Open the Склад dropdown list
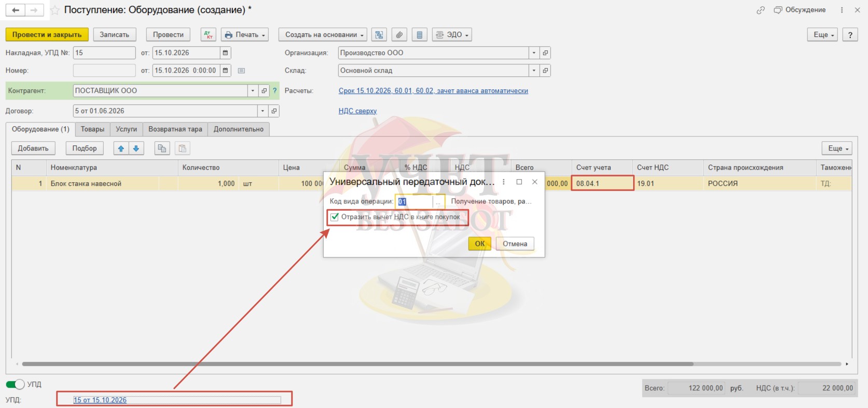This screenshot has width=868, height=408. [x=534, y=71]
